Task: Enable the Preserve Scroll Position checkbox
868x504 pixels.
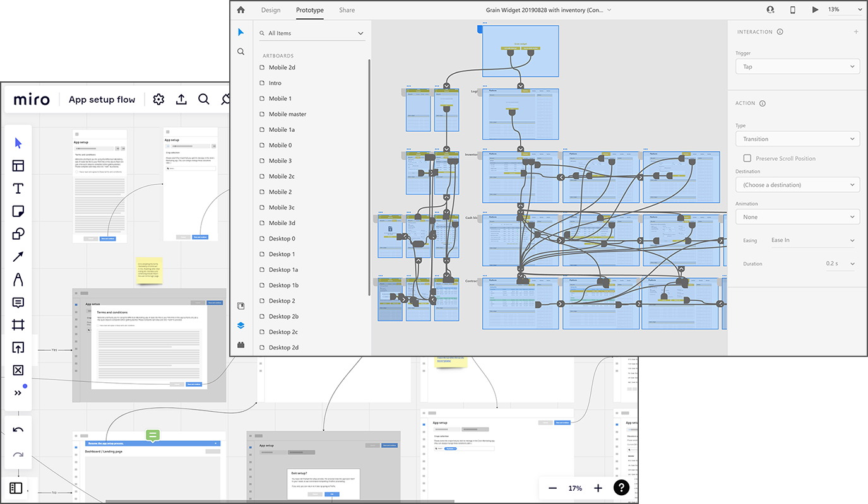Action: click(747, 158)
